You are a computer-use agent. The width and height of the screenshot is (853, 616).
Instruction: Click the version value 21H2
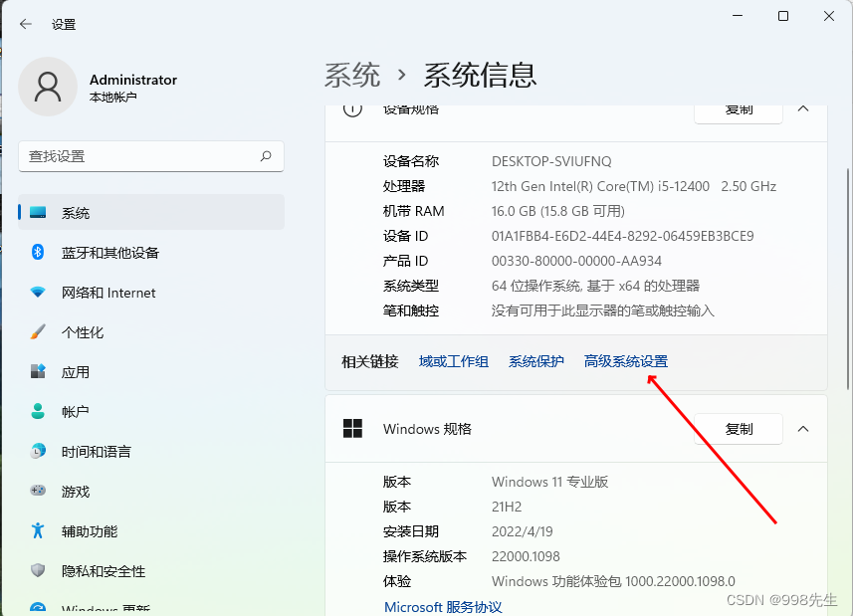(x=507, y=507)
